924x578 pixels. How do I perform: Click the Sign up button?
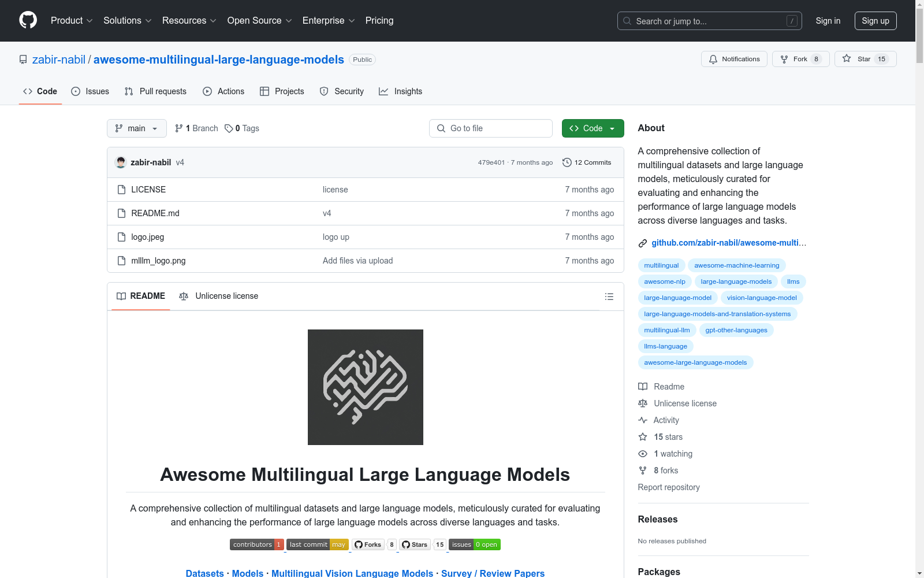[875, 21]
